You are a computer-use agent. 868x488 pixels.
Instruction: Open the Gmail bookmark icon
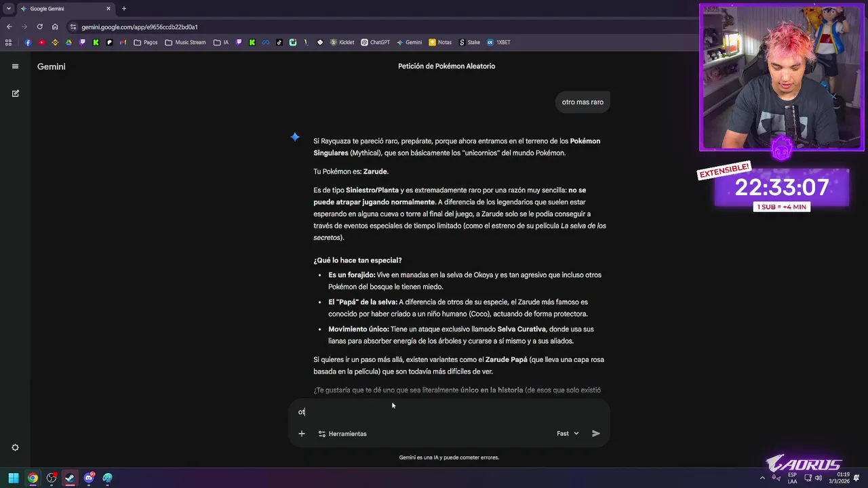(x=123, y=42)
